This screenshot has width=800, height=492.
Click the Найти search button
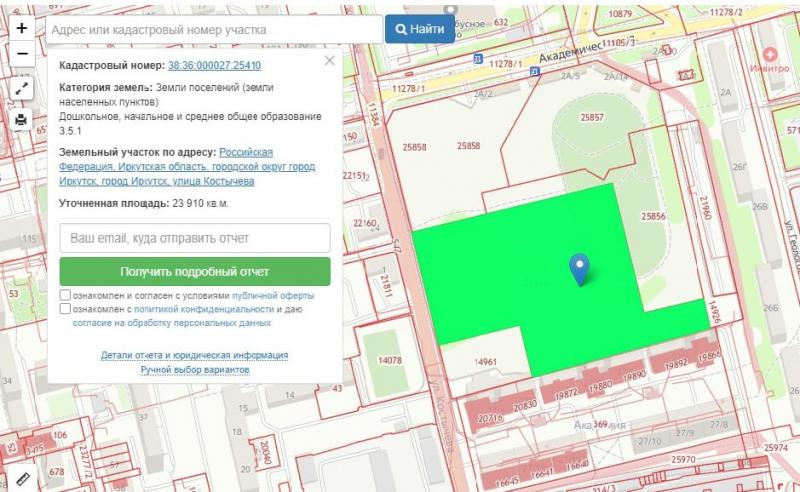click(419, 29)
